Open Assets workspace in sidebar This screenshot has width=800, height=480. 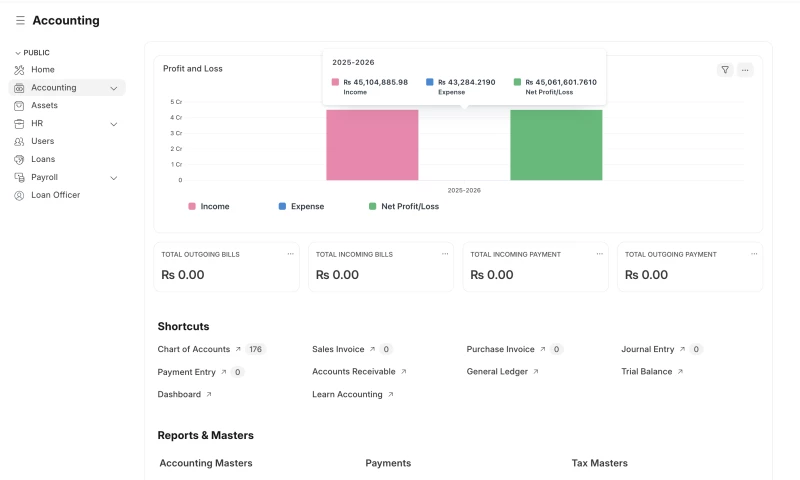[44, 105]
